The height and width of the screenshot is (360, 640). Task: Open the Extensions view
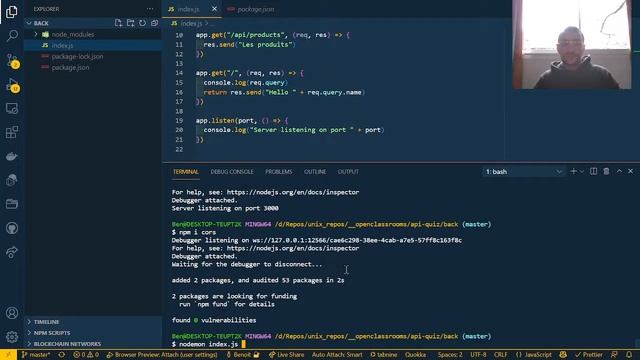(x=11, y=132)
